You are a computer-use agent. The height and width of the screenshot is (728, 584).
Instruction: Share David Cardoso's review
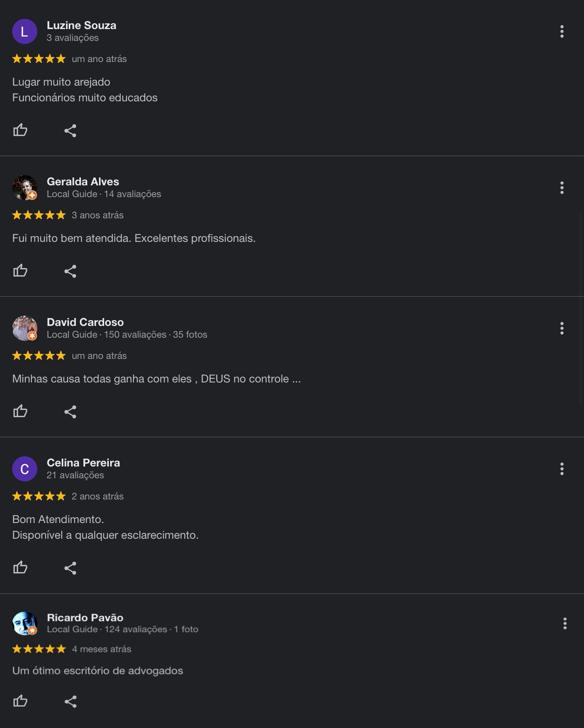click(70, 412)
